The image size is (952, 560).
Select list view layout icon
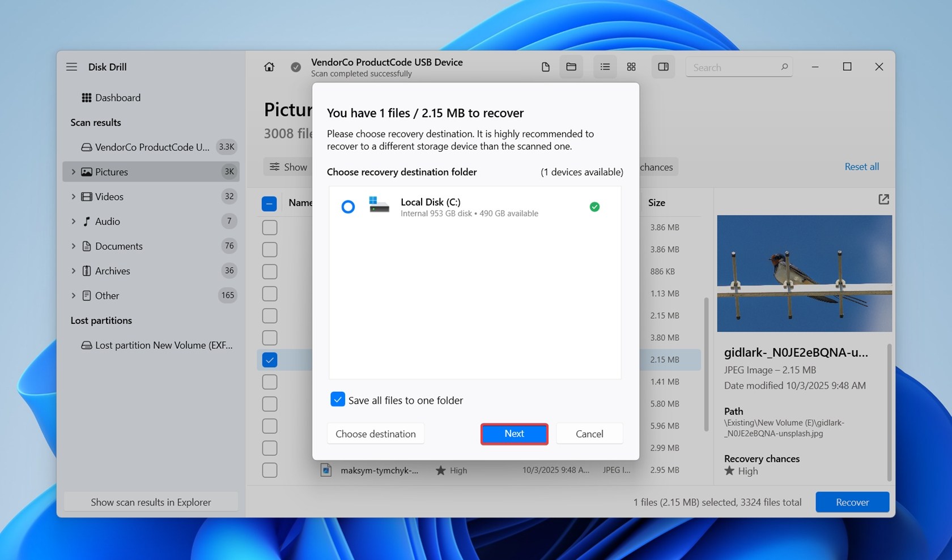605,67
